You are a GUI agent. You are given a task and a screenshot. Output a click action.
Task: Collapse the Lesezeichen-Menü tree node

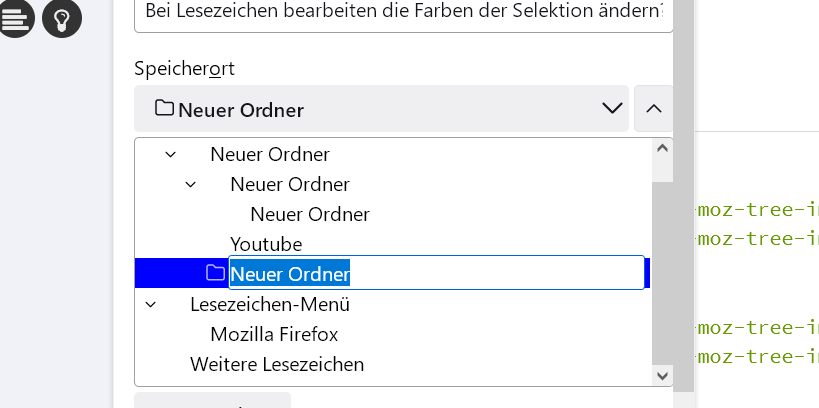click(x=151, y=304)
